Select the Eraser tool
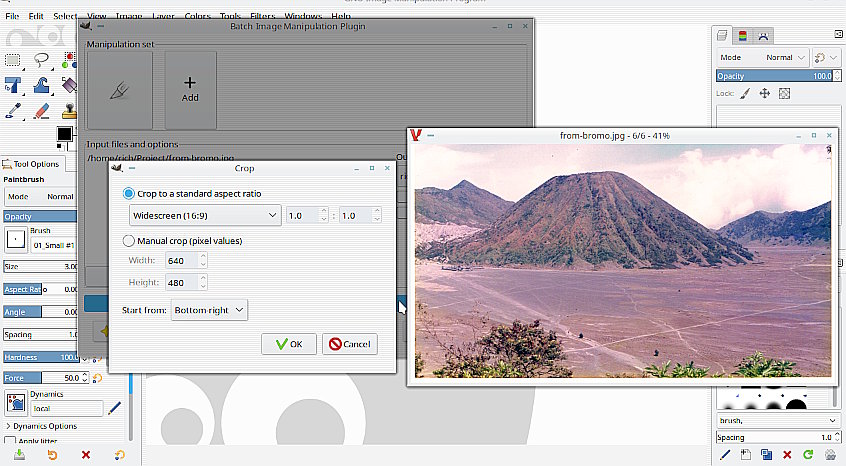Viewport: 846px width, 466px height. point(41,111)
